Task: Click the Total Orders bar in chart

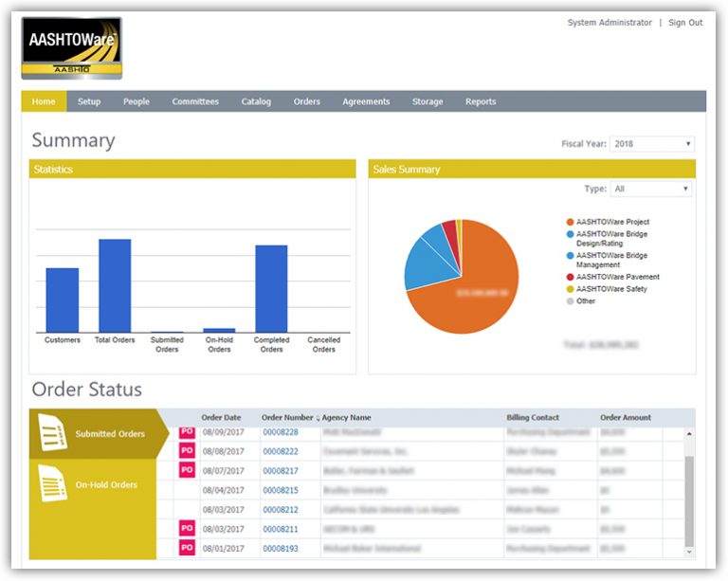Action: [x=115, y=285]
